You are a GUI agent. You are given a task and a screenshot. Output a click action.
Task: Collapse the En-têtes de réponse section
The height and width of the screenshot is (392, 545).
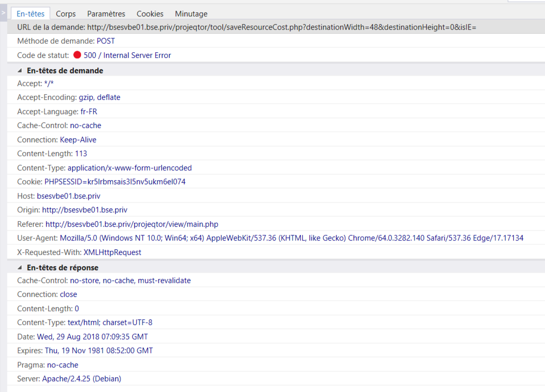20,268
